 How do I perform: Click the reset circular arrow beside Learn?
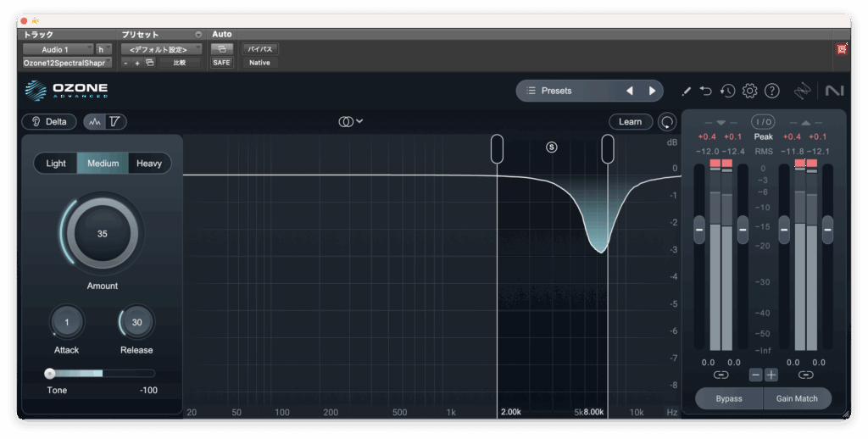point(668,122)
